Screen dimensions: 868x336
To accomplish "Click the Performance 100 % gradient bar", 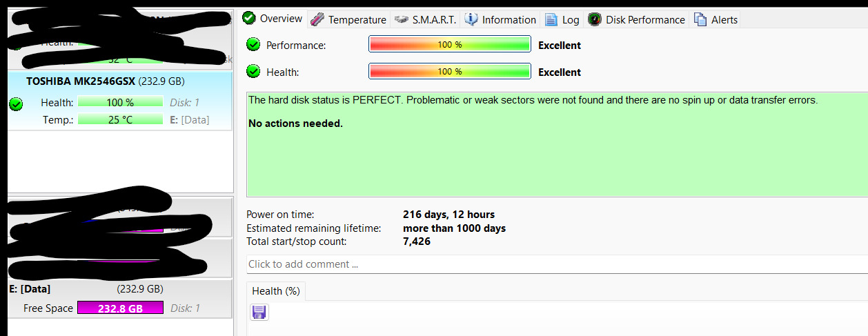I will pyautogui.click(x=450, y=45).
